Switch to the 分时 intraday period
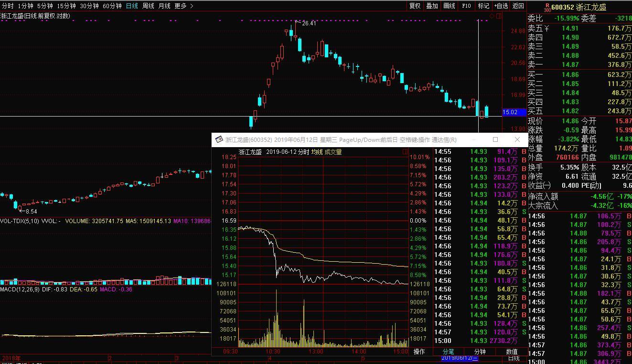Image resolution: width=632 pixels, height=364 pixels. point(8,6)
